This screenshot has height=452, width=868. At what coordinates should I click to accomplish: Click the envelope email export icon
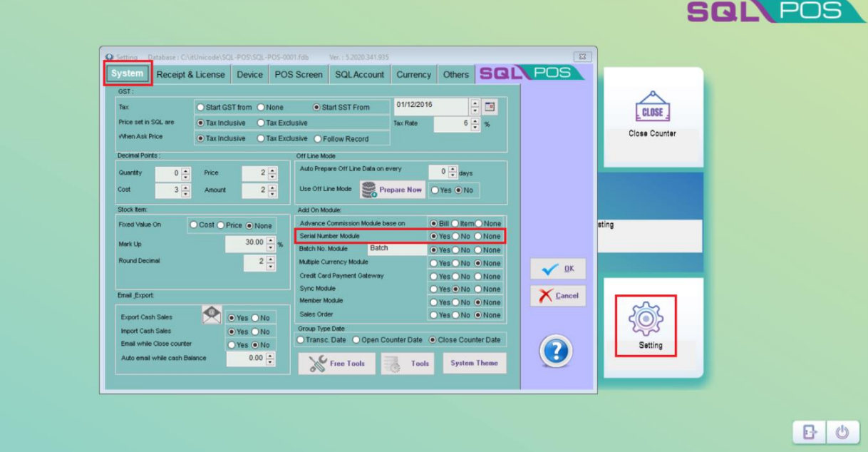[x=212, y=315]
